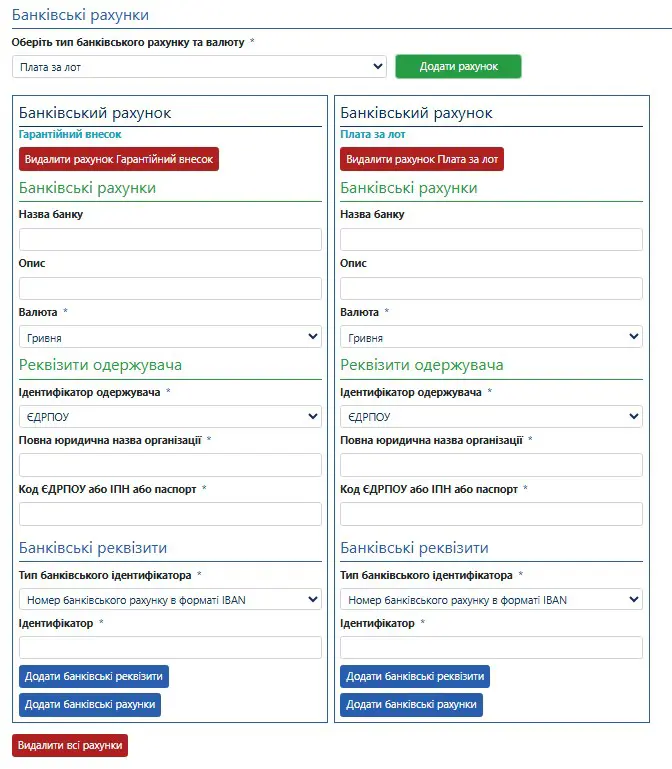Open left Тип банківського ідентифікатора dropdown
Screen dimensions: 672x769
tap(170, 599)
